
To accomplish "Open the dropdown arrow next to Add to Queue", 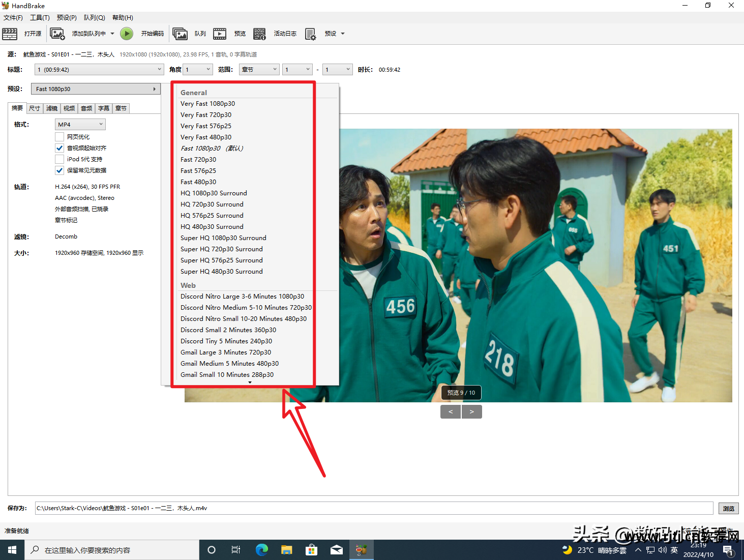I will click(112, 34).
